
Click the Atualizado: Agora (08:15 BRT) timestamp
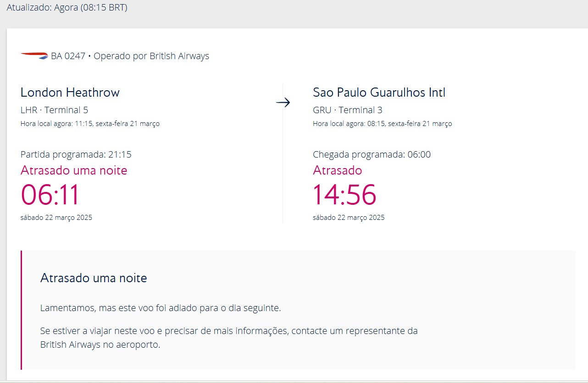coord(67,8)
